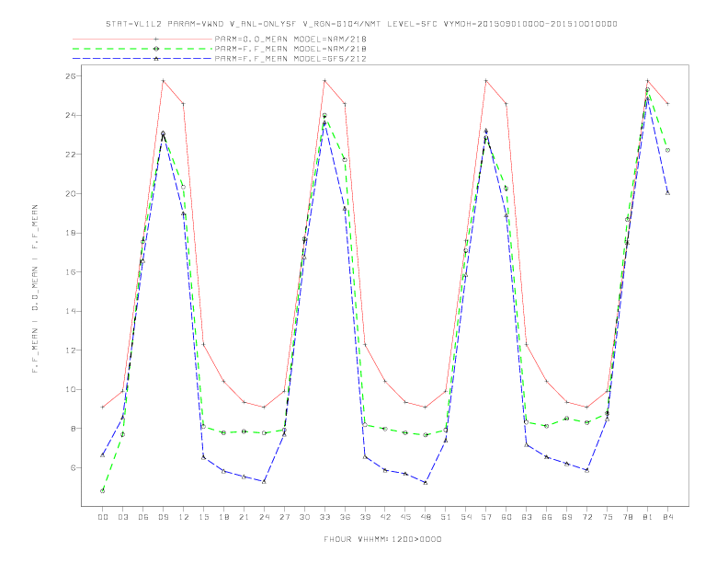Click x-axis tick label 81
Viewport: 728px width, 563px height.
coord(648,517)
